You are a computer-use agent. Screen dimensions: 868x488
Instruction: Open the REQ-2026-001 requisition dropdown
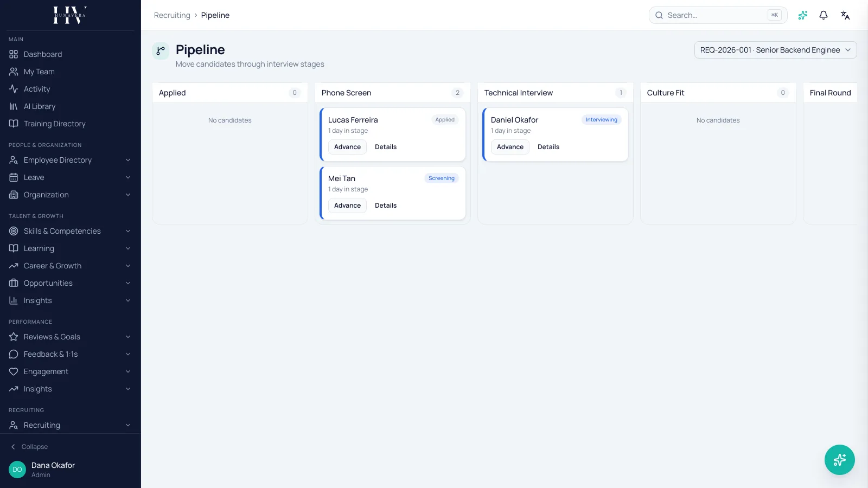775,50
